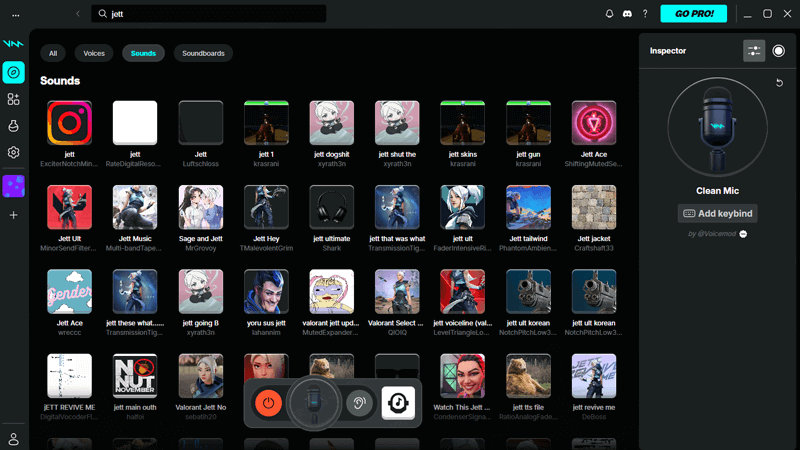
Task: Filter results by Voices
Action: [x=94, y=53]
